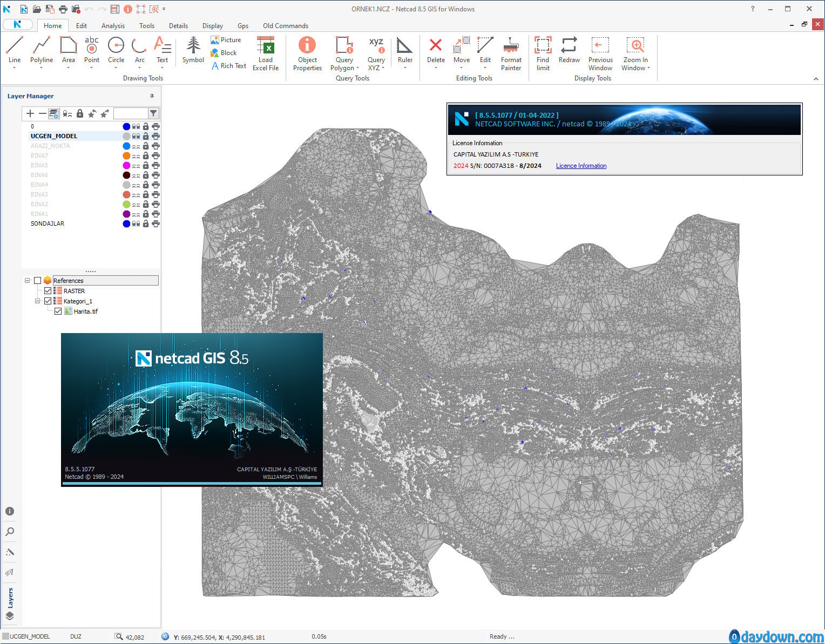Toggle visibility of UCGEN_MODEL layer
Image resolution: width=825 pixels, height=644 pixels.
tap(136, 137)
